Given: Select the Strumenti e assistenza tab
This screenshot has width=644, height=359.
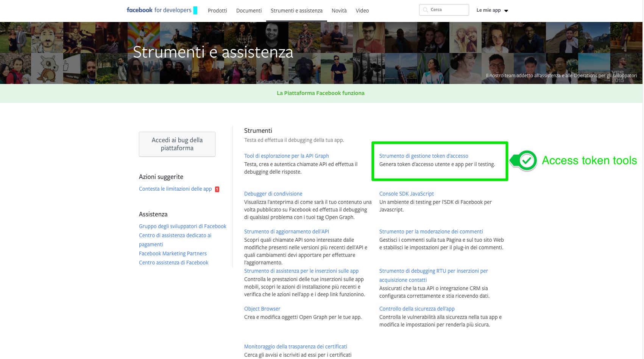Looking at the screenshot, I should point(296,11).
